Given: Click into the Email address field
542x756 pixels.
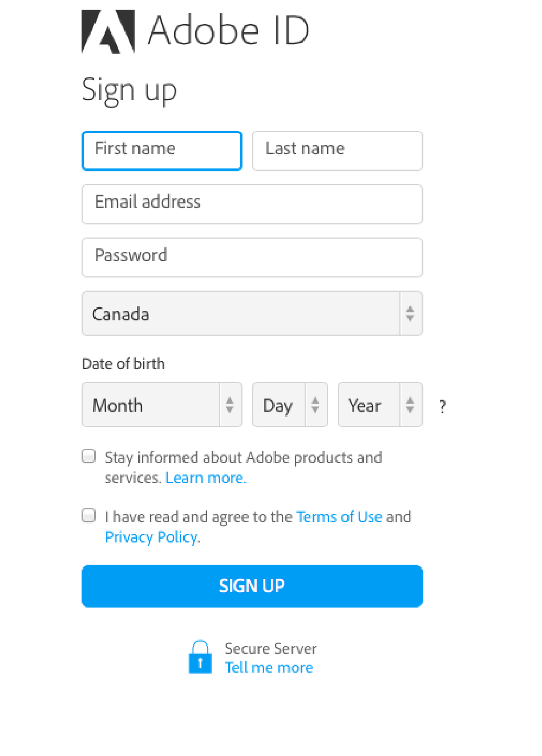Looking at the screenshot, I should (252, 204).
